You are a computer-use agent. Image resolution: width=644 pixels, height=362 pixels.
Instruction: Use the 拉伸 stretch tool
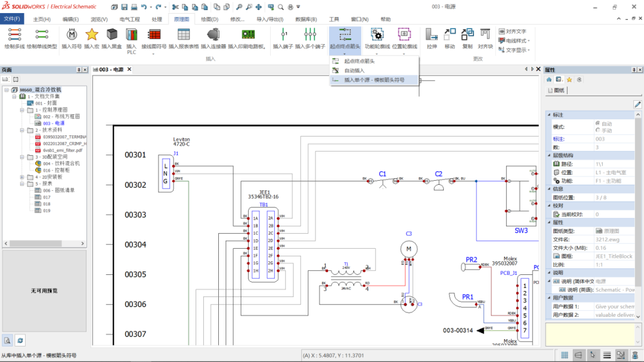431,36
